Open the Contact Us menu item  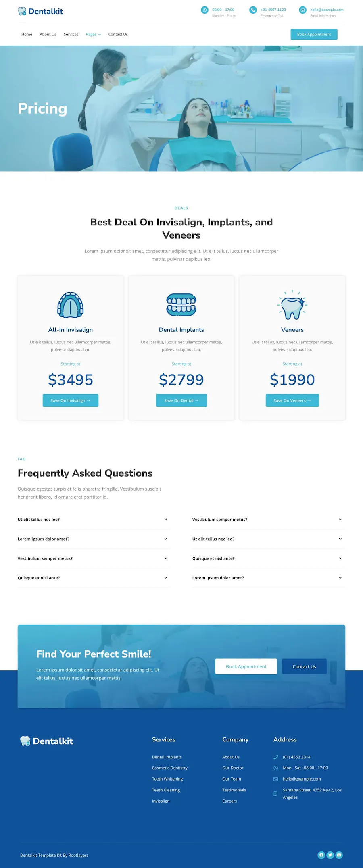(118, 35)
